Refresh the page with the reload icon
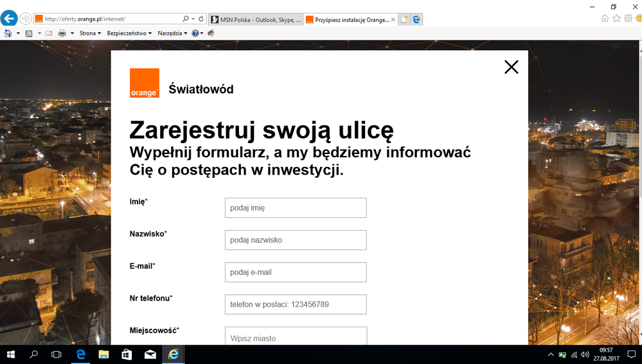This screenshot has height=364, width=642. point(201,19)
